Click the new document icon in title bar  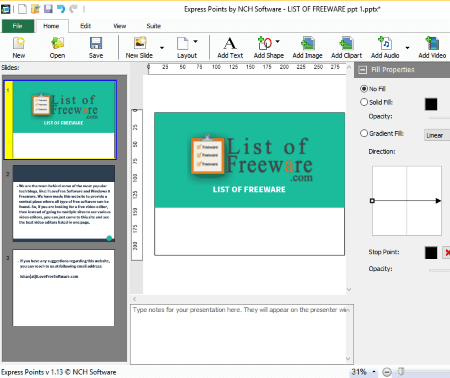coord(22,9)
